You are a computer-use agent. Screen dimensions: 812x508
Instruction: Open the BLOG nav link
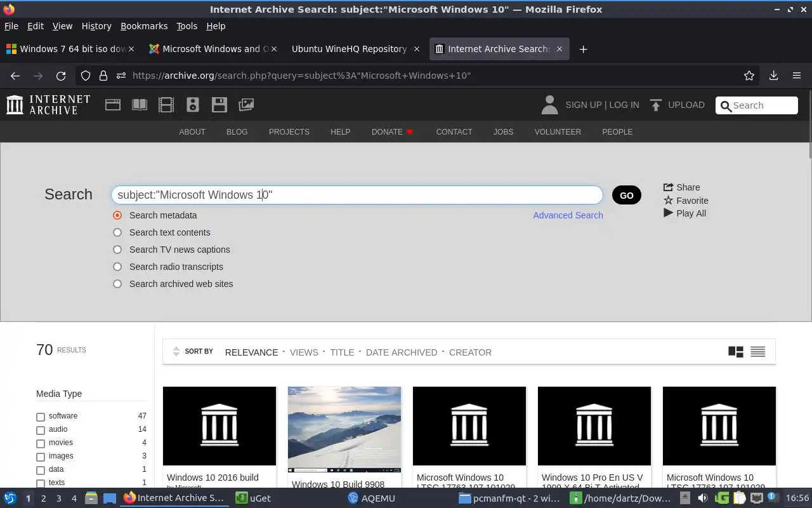(x=237, y=132)
